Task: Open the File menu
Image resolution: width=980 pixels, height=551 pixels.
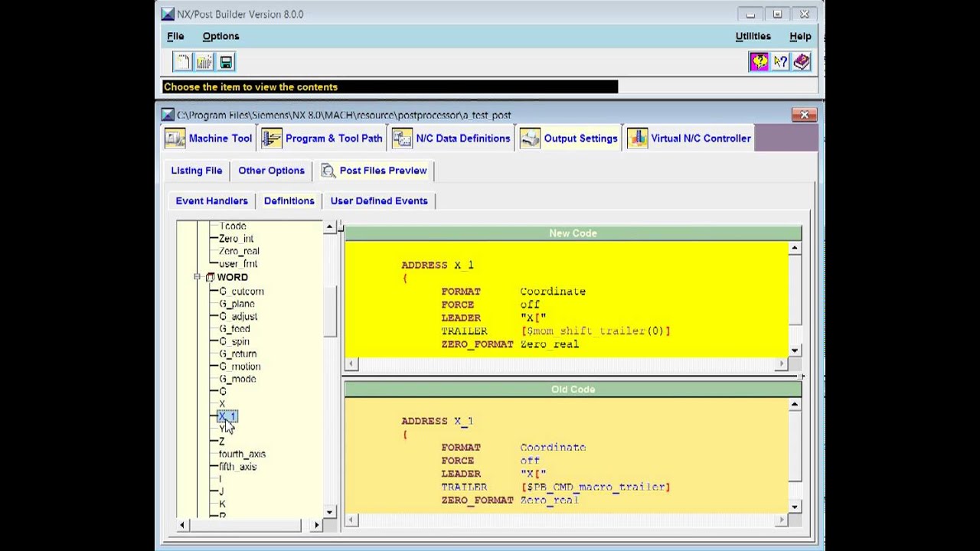Action: 175,36
